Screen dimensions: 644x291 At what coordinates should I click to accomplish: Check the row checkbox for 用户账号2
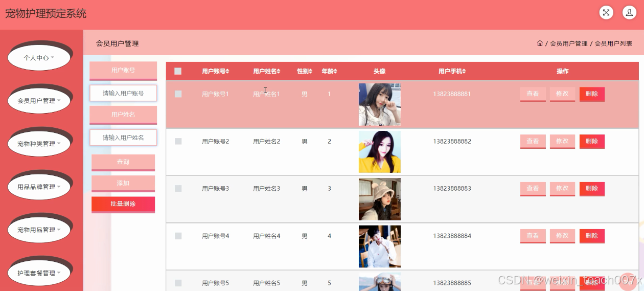[x=178, y=141]
